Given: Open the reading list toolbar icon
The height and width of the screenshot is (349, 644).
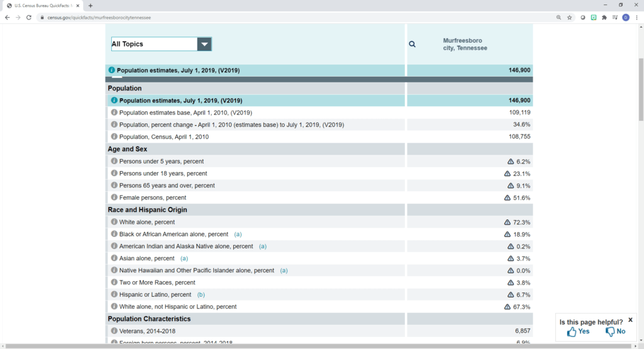Looking at the screenshot, I should click(615, 18).
